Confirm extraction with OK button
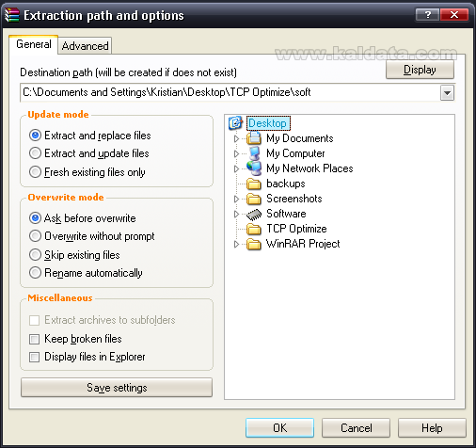Image resolution: width=476 pixels, height=448 pixels. pos(279,427)
